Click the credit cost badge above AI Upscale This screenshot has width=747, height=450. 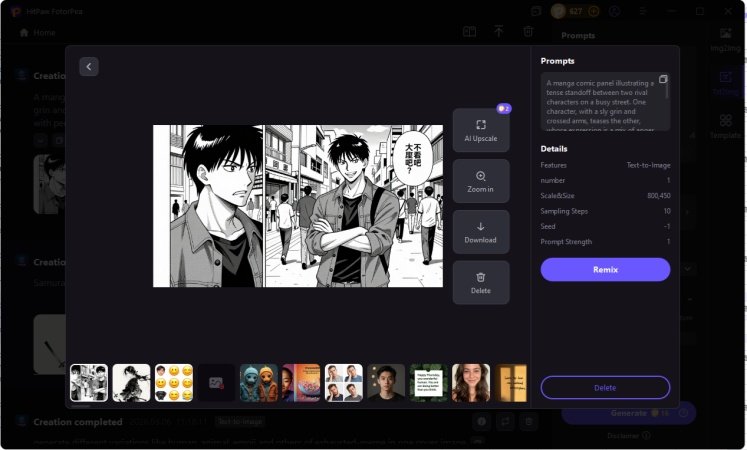(x=504, y=109)
